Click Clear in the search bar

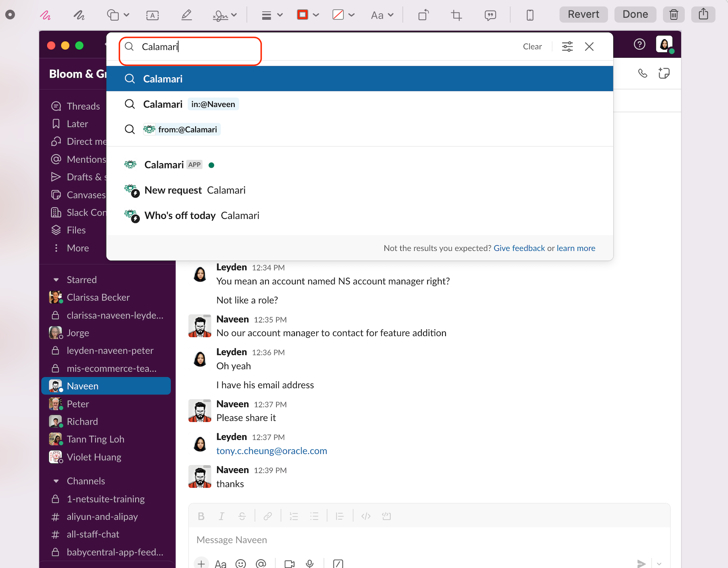(532, 46)
